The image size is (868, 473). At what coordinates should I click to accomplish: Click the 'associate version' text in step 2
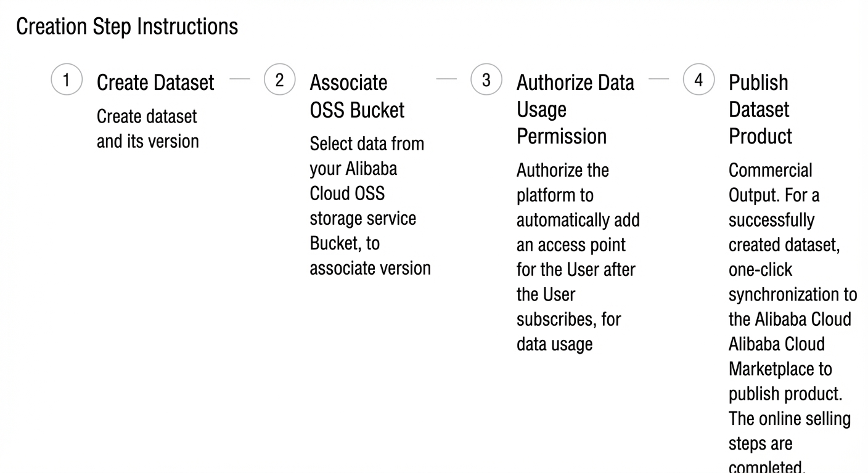point(370,269)
